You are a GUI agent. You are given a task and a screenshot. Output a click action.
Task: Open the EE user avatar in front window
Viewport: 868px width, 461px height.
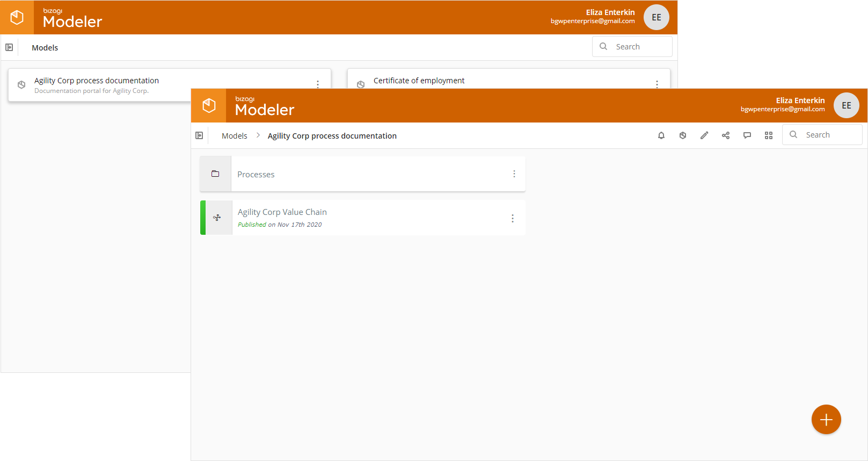pos(847,105)
